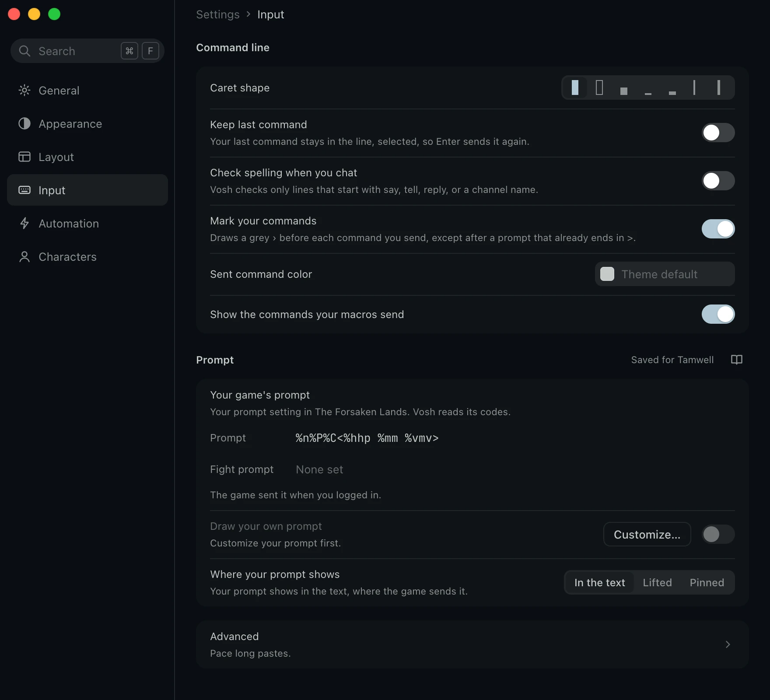Open Automation settings
The image size is (770, 700).
(x=87, y=223)
